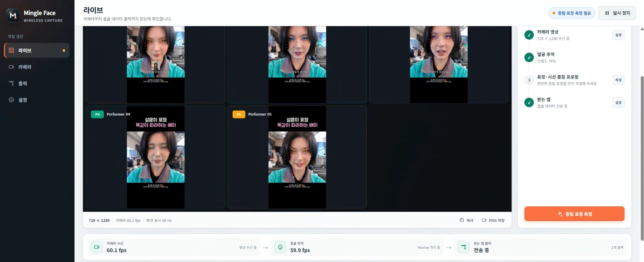Click the 작업 공간 sidebar heading
Viewport: 644px width, 262px height.
16,36
